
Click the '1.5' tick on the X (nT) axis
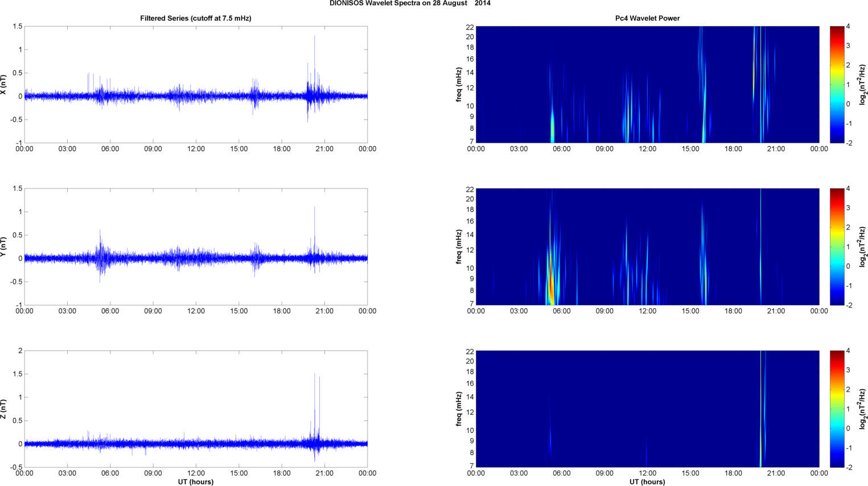tap(17, 26)
